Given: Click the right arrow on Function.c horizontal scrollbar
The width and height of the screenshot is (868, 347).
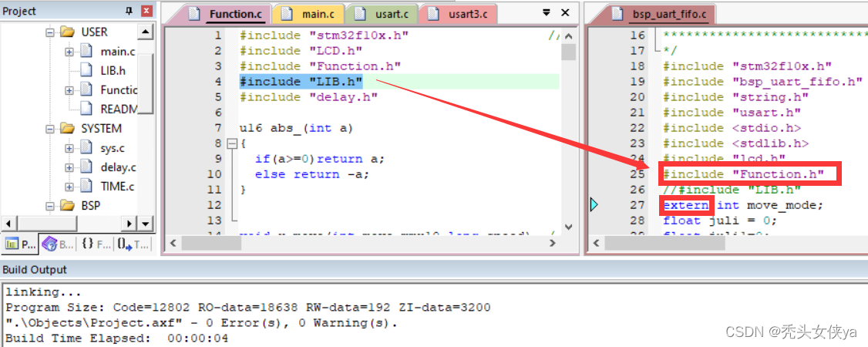Looking at the screenshot, I should pyautogui.click(x=552, y=244).
